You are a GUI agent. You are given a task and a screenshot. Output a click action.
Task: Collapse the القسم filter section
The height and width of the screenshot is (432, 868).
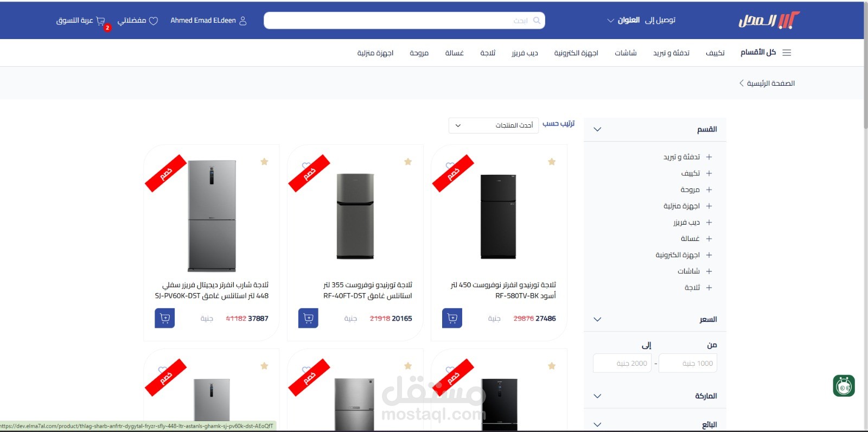tap(655, 129)
